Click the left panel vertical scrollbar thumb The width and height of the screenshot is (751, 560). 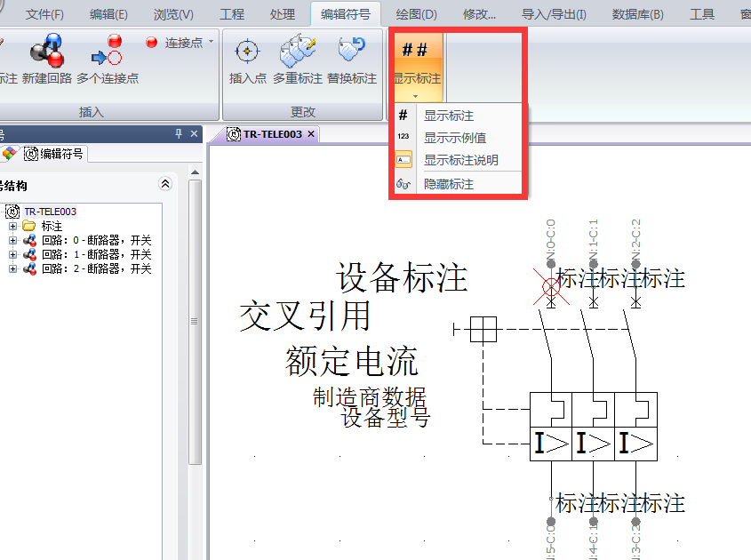coord(195,322)
